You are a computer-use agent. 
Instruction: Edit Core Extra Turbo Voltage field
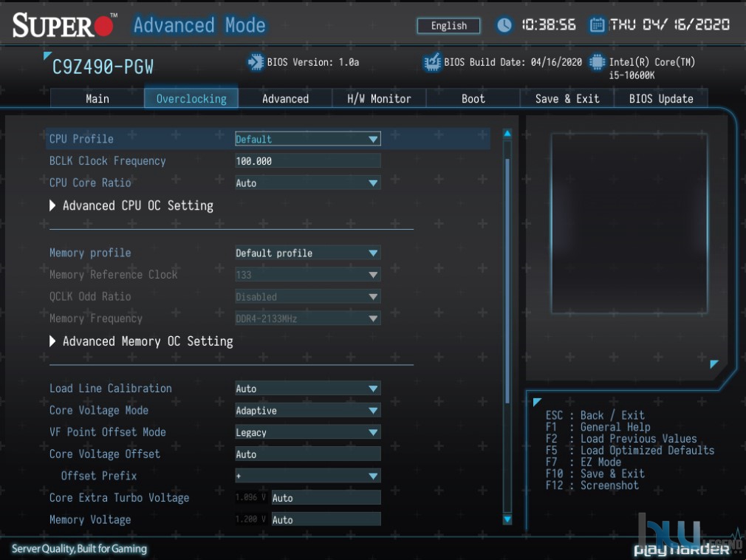[326, 498]
